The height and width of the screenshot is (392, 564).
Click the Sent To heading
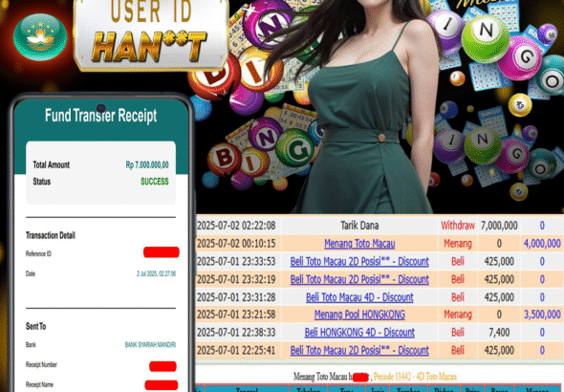tap(36, 326)
